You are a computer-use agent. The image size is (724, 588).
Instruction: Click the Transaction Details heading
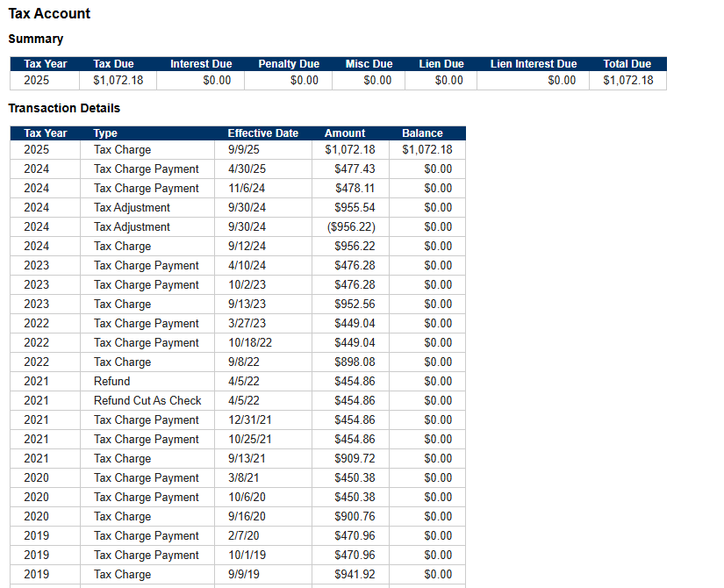[64, 108]
